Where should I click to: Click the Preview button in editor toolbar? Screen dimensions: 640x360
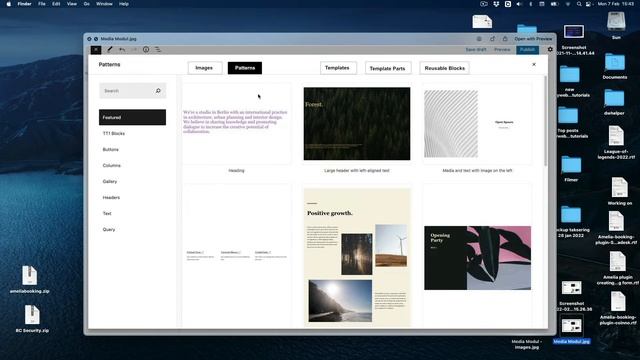(502, 49)
